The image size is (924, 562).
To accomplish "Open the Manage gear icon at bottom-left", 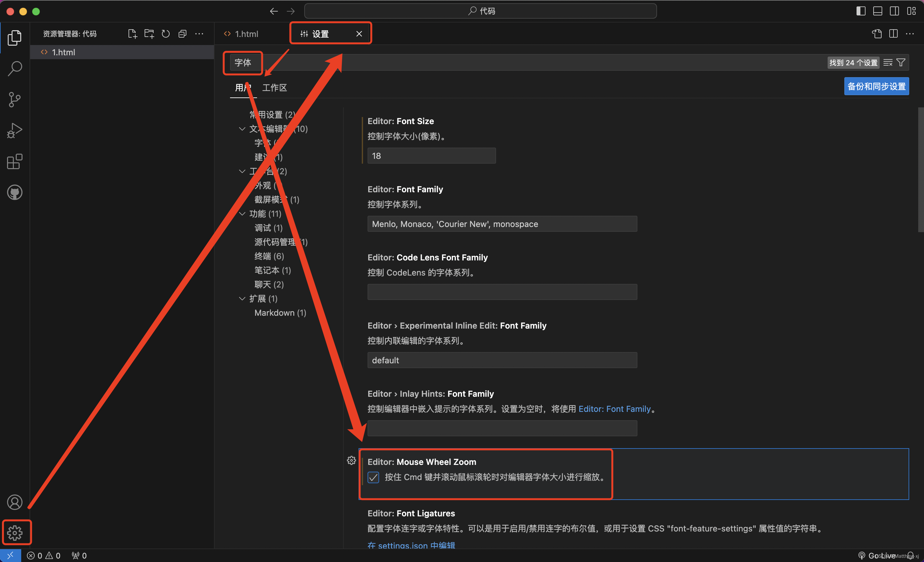I will click(x=15, y=532).
